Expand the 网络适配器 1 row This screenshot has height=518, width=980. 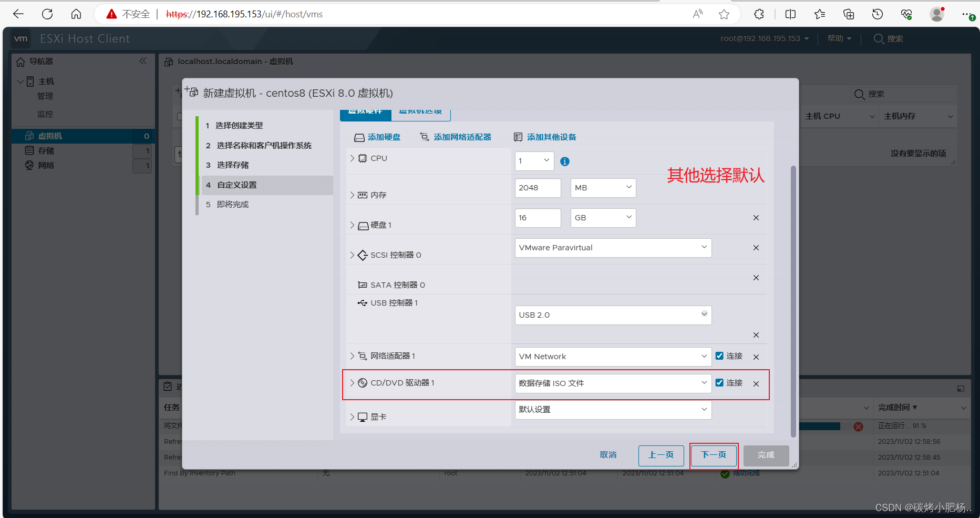[352, 356]
